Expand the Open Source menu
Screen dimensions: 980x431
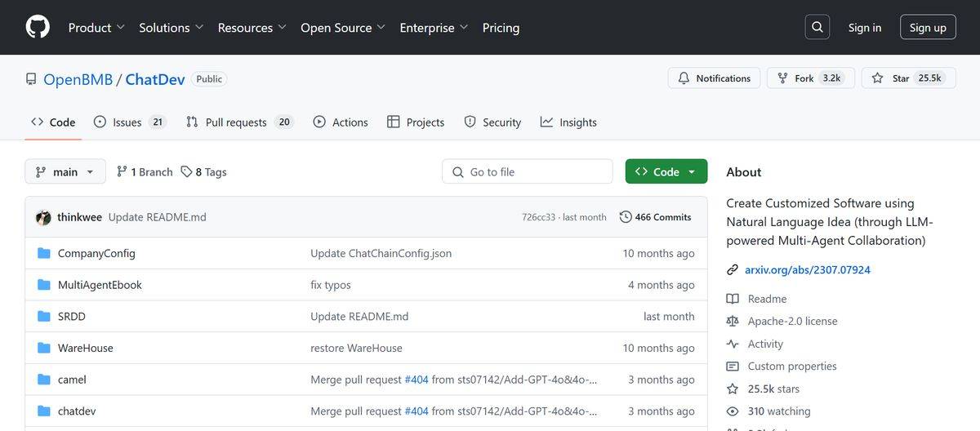[x=343, y=27]
